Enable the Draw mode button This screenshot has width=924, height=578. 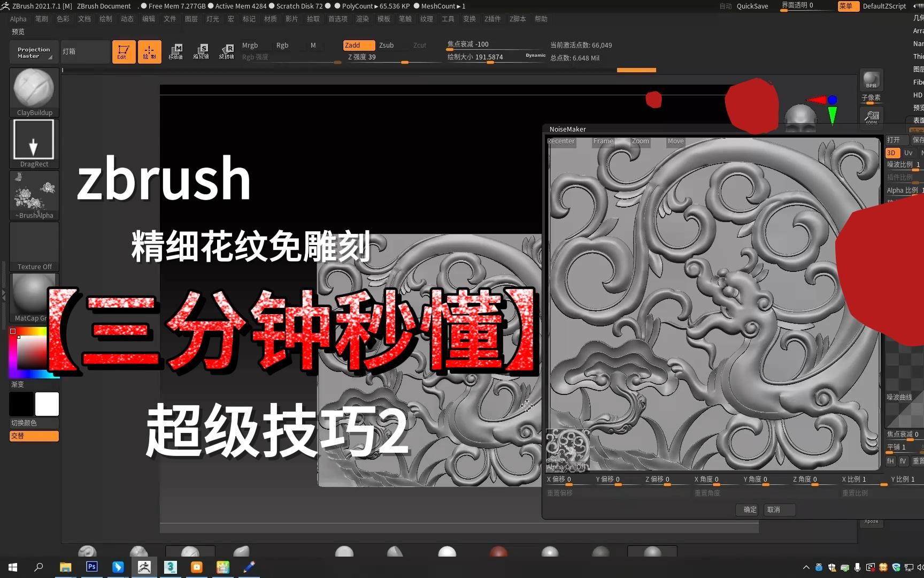point(149,52)
